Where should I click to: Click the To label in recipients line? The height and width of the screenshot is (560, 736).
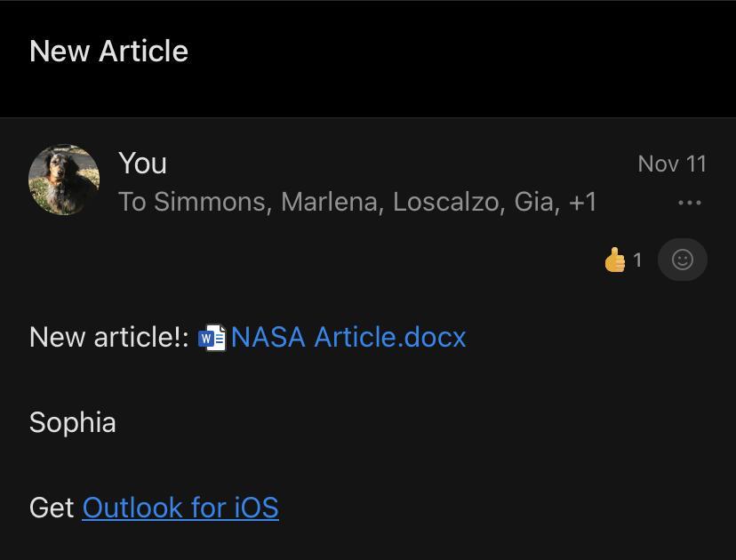(132, 203)
